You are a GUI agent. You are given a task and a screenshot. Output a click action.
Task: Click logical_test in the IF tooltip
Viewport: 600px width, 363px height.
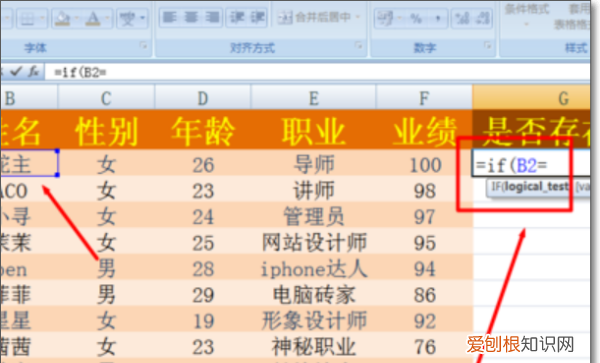[535, 187]
